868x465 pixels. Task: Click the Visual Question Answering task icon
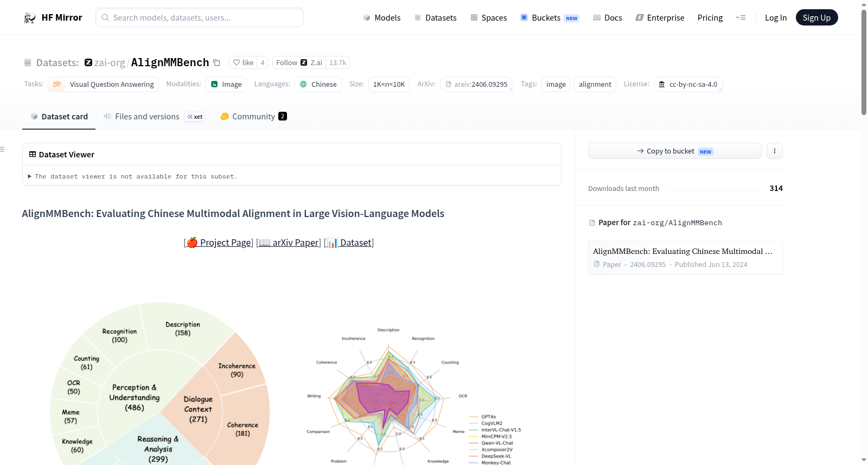click(57, 84)
